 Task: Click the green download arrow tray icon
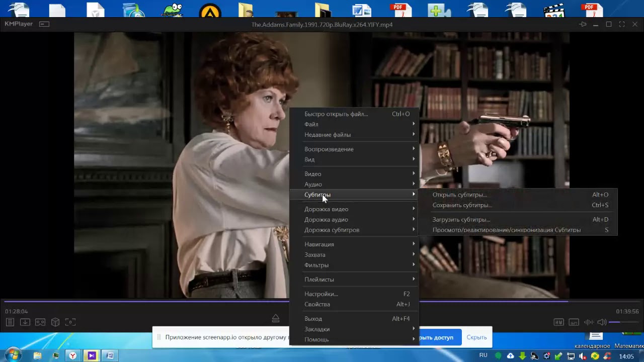[522, 356]
